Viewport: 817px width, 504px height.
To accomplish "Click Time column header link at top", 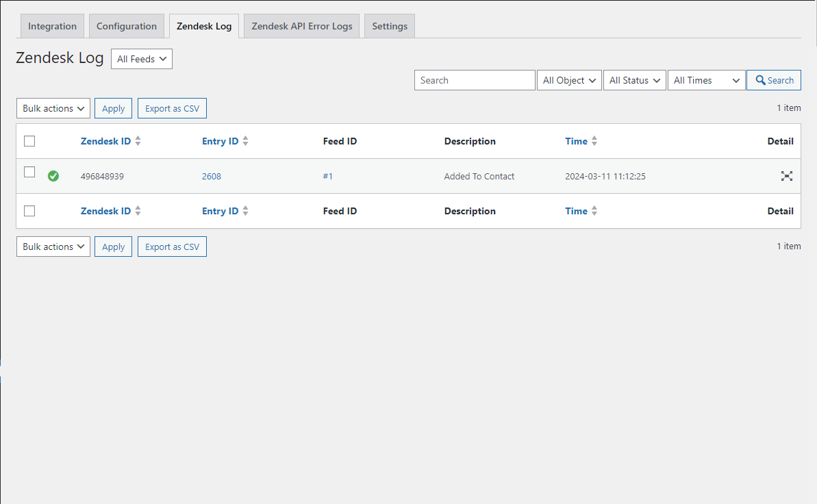I will pos(576,141).
